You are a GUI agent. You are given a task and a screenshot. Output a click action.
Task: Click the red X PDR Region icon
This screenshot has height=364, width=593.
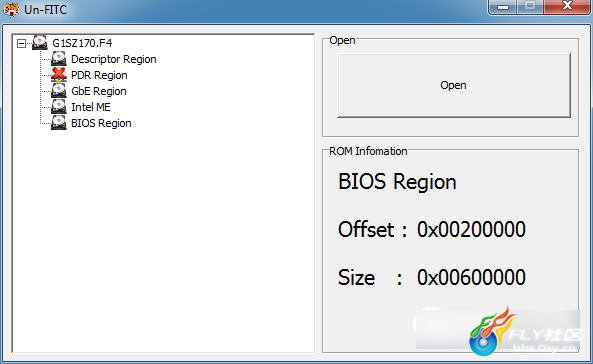(59, 75)
